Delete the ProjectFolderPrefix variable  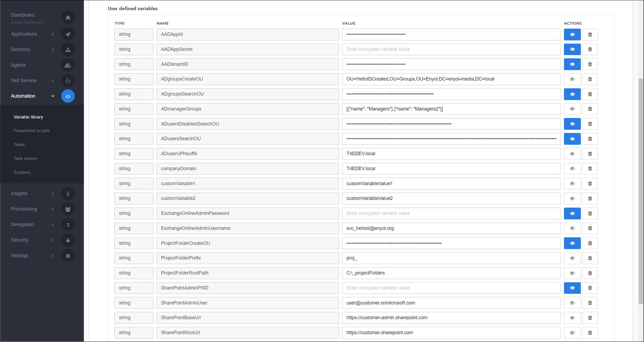[590, 258]
